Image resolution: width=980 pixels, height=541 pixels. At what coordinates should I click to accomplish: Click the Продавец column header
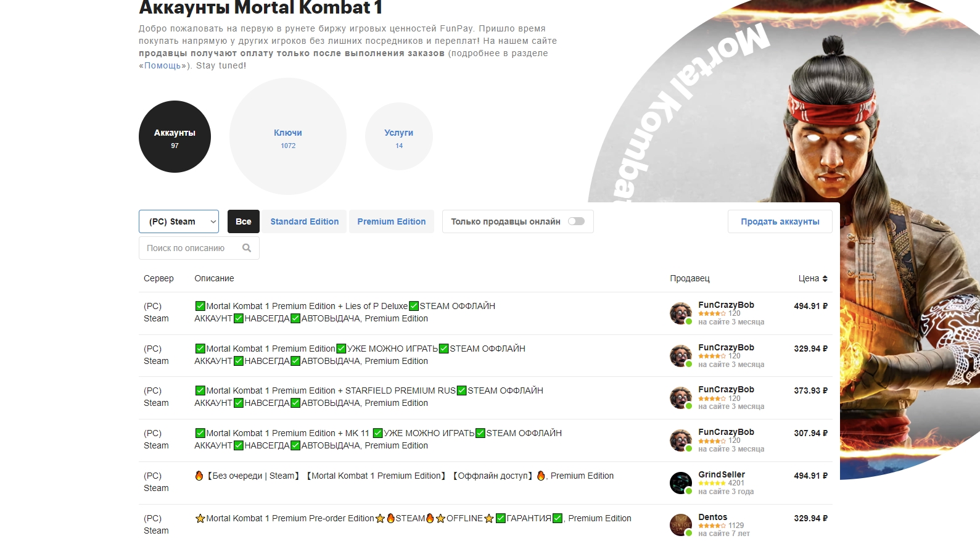690,278
